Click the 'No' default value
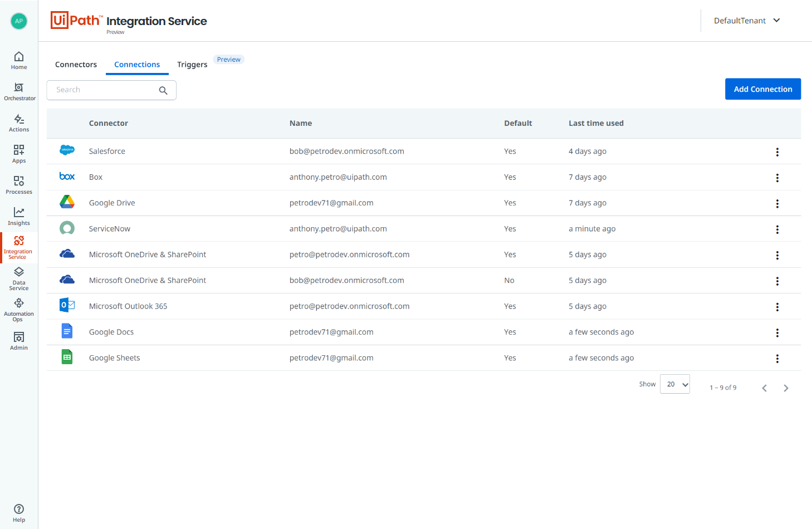This screenshot has width=812, height=529. point(509,280)
